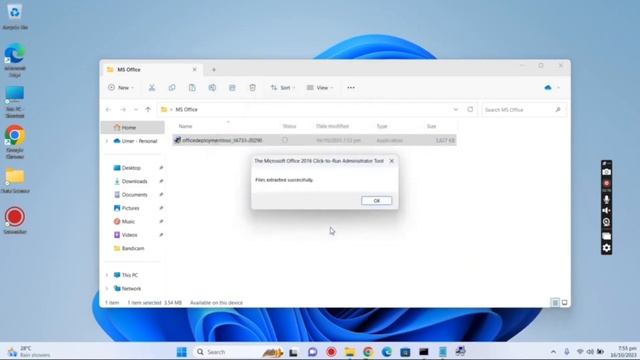Expand the Umer - Personal OneDrive node
Screen dimensions: 640x360
(x=107, y=141)
